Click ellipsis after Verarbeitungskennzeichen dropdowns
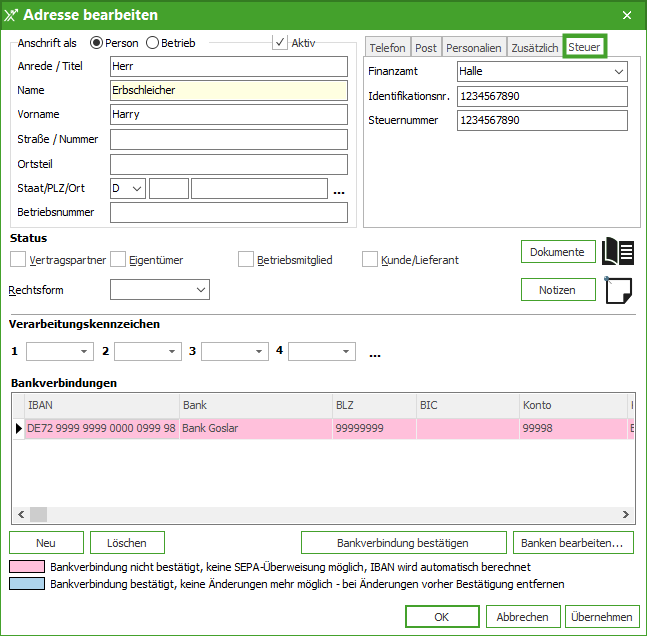Image resolution: width=647 pixels, height=636 pixels. [375, 352]
